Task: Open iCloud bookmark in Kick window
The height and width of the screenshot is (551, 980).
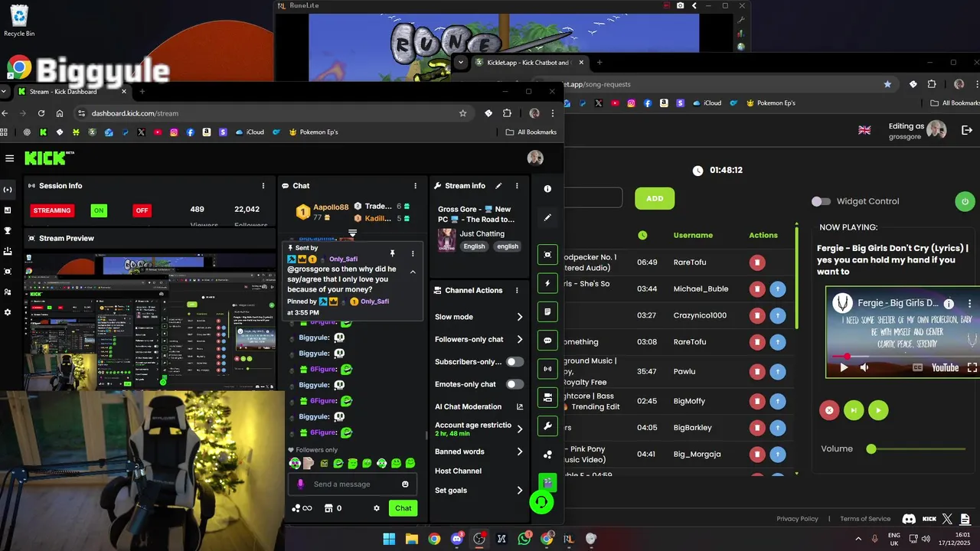Action: point(250,132)
